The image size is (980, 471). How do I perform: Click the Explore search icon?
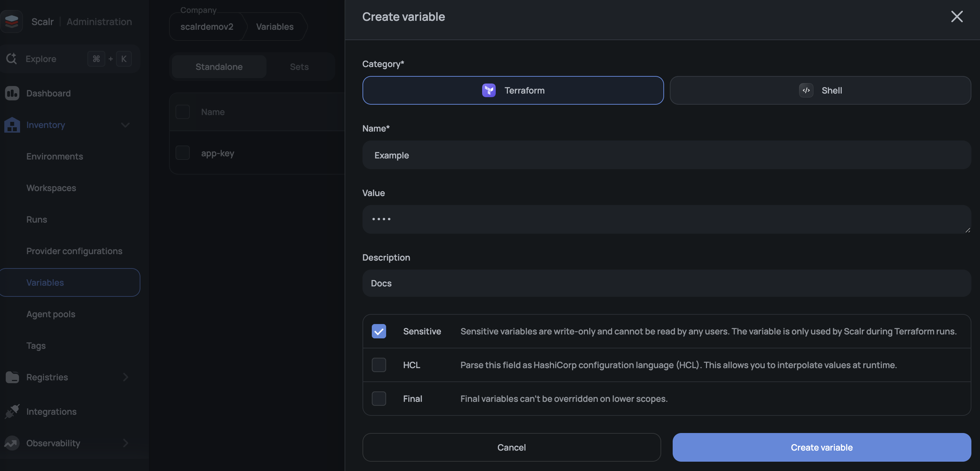pos(11,59)
